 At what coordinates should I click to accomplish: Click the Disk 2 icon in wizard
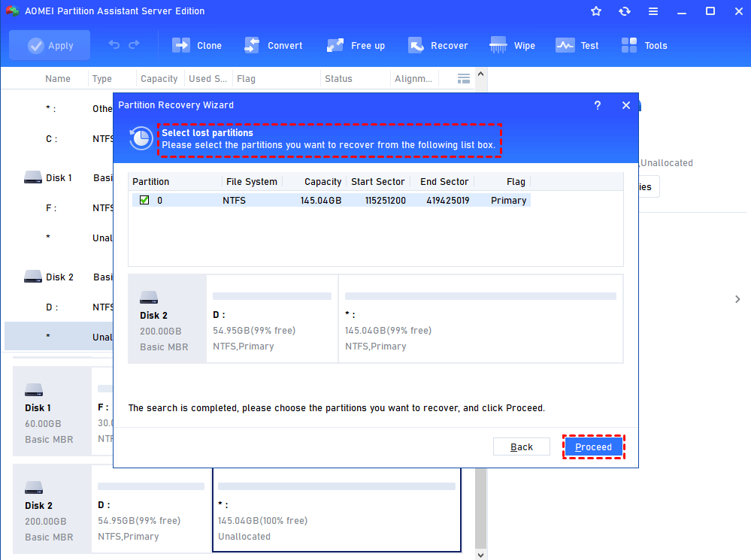click(x=149, y=298)
